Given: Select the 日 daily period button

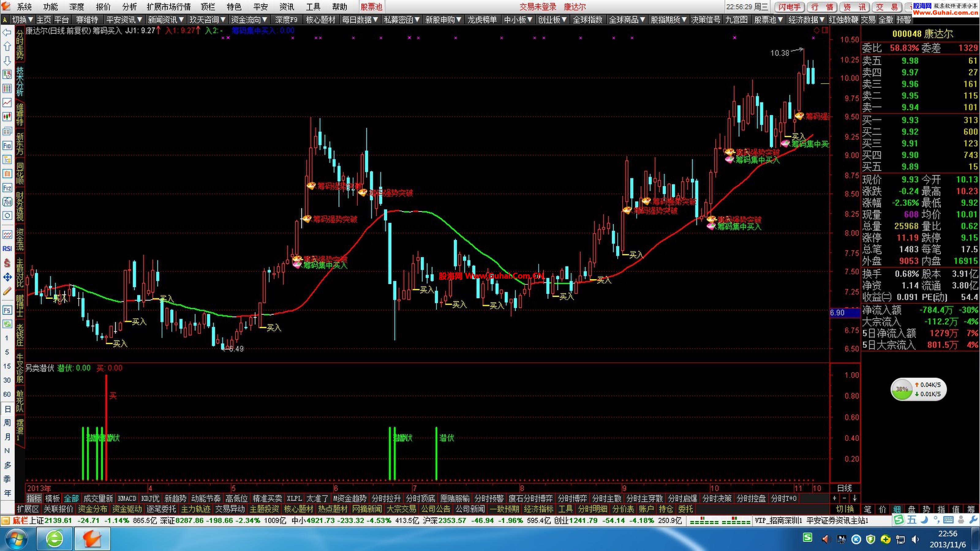Looking at the screenshot, I should point(7,409).
